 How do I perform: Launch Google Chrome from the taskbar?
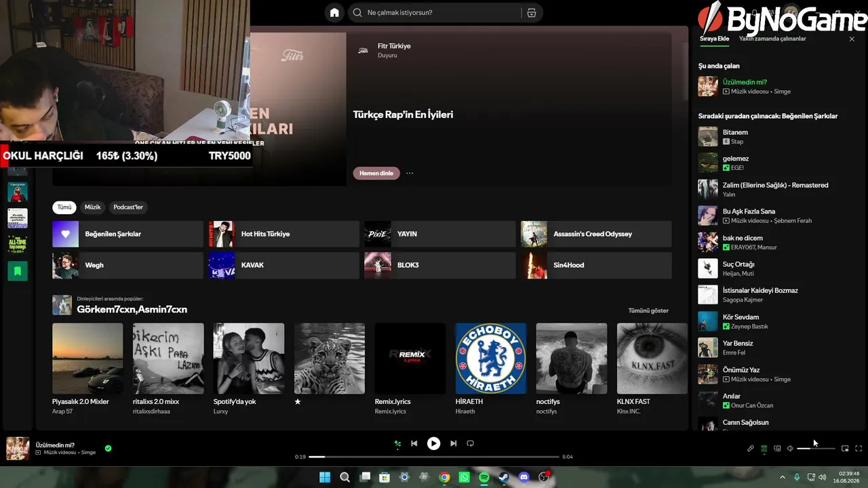tap(444, 477)
